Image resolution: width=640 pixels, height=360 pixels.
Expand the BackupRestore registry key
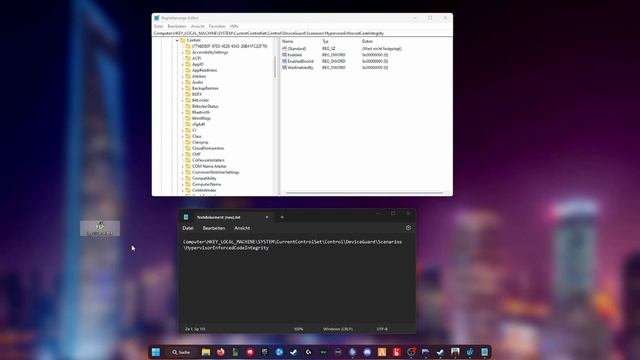182,88
